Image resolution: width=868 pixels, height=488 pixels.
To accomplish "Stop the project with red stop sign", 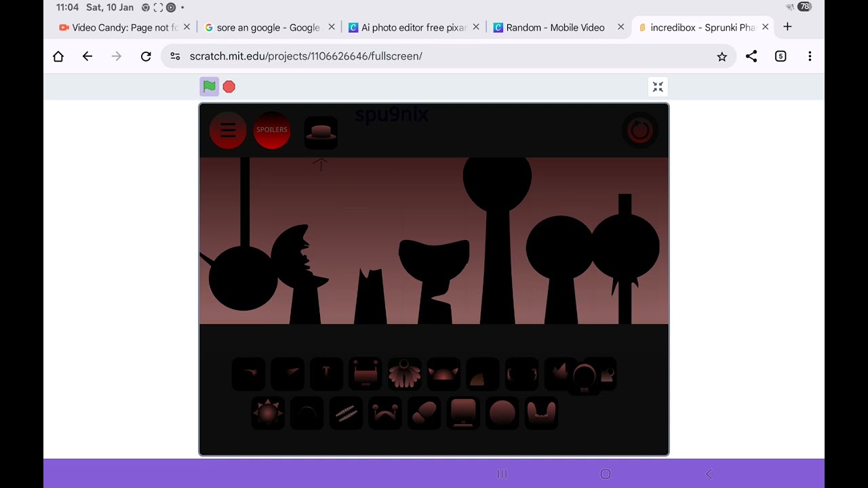I will click(229, 87).
